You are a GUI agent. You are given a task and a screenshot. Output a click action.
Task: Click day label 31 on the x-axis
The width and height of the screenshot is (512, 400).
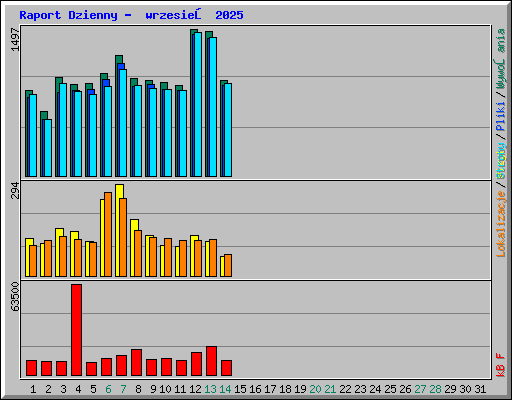pos(480,389)
